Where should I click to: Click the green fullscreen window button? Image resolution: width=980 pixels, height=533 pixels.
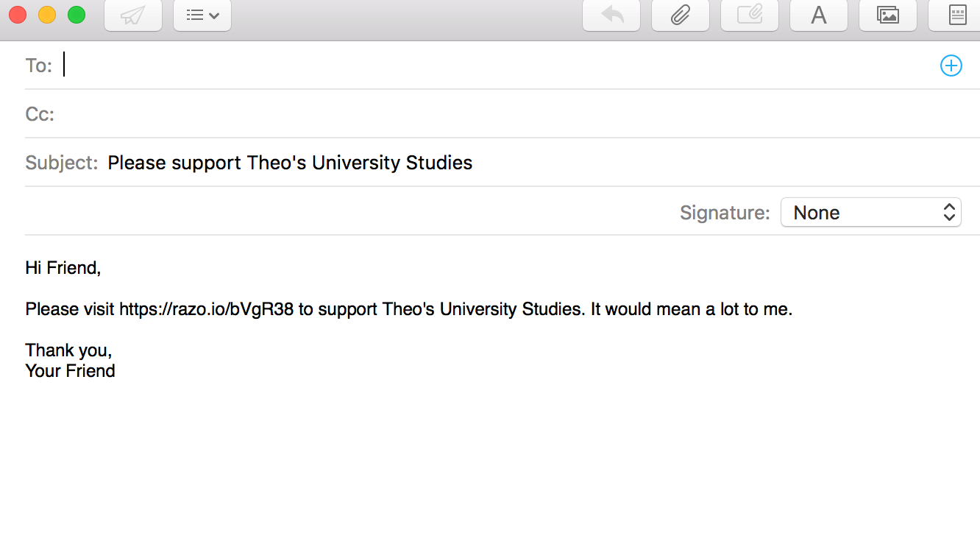pos(77,15)
